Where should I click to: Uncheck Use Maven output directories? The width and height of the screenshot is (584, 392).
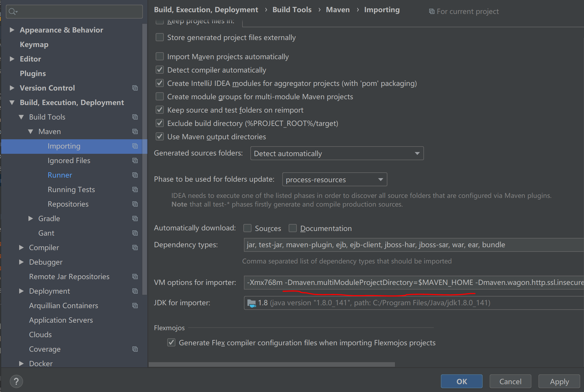160,137
